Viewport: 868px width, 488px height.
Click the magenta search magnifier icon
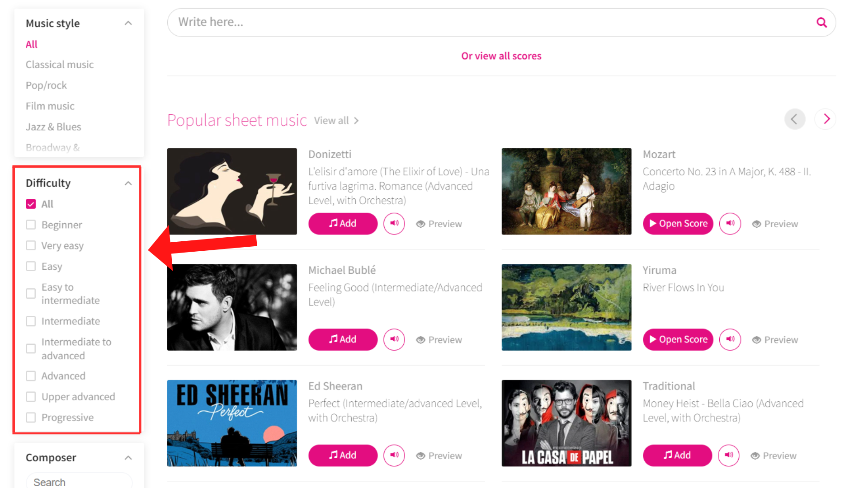[821, 23]
